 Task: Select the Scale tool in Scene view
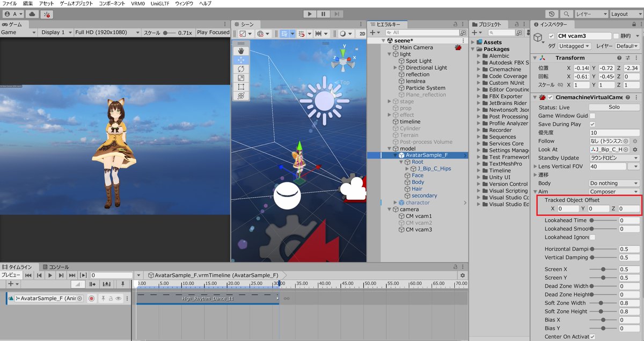coord(241,78)
